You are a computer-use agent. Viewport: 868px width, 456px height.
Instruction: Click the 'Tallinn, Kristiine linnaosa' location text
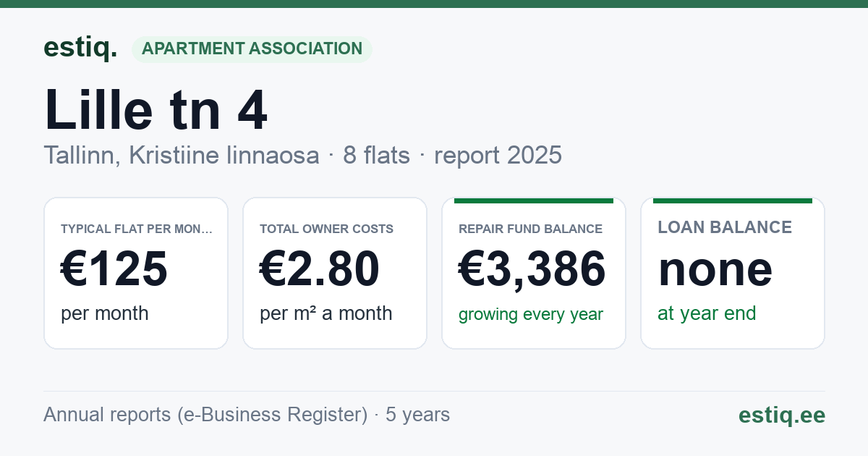point(181,156)
